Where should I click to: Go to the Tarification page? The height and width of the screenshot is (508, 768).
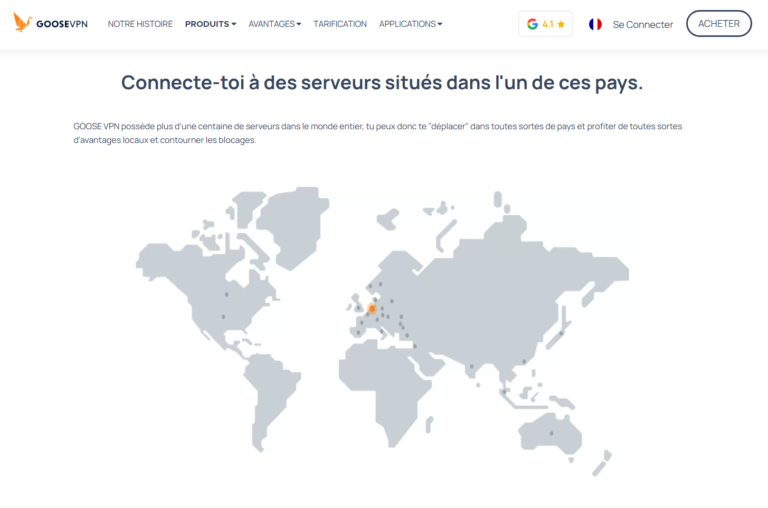(x=340, y=24)
